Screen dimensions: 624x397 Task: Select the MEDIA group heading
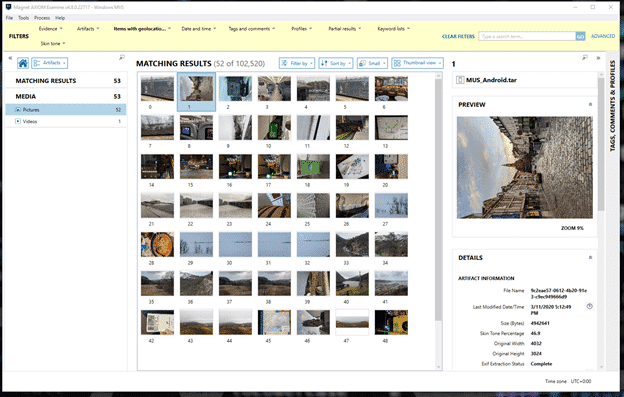(66, 96)
